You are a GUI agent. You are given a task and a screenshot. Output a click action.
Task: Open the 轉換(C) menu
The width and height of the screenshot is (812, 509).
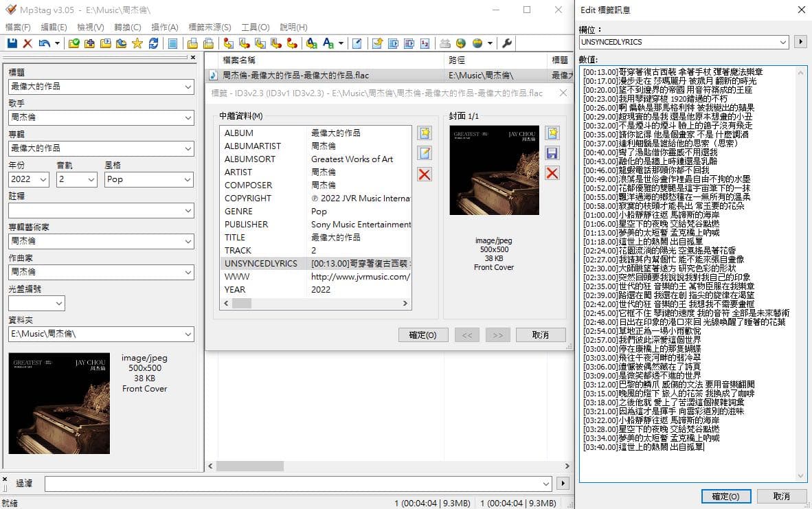[x=127, y=27]
